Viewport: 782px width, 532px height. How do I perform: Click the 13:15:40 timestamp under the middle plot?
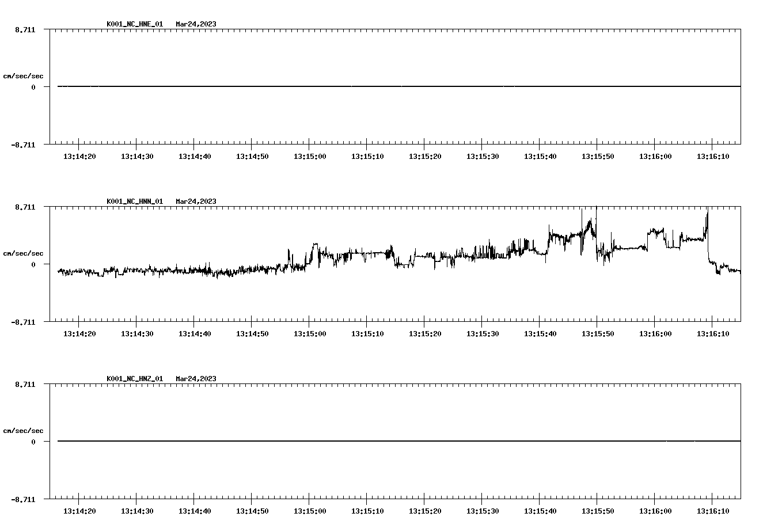541,333
